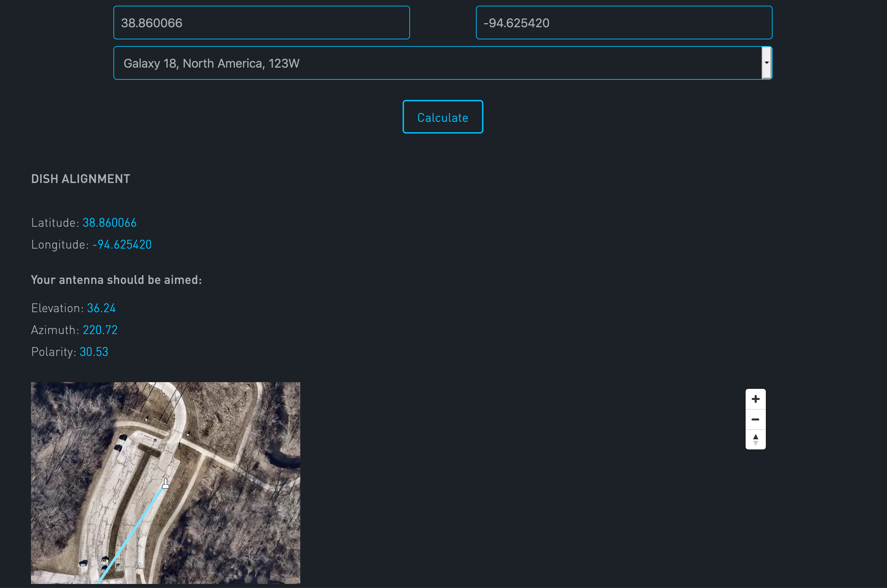Click the map zoom in plus icon
Image resolution: width=887 pixels, height=588 pixels.
(x=755, y=399)
